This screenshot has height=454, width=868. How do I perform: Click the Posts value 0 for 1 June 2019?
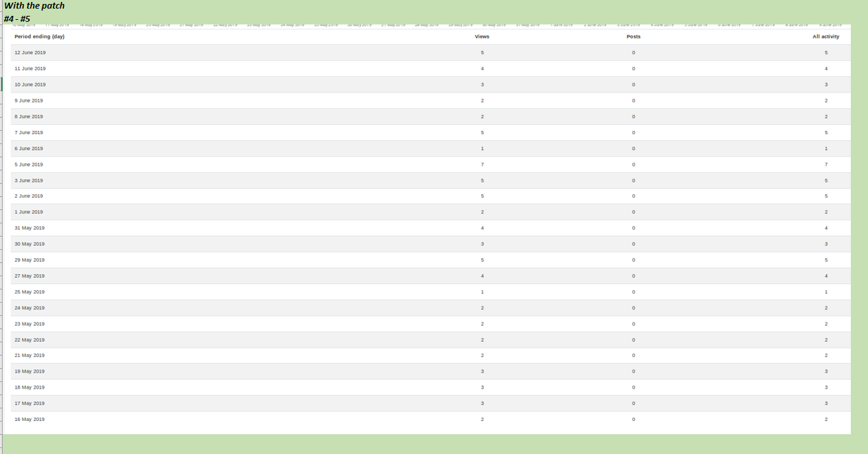pos(633,212)
